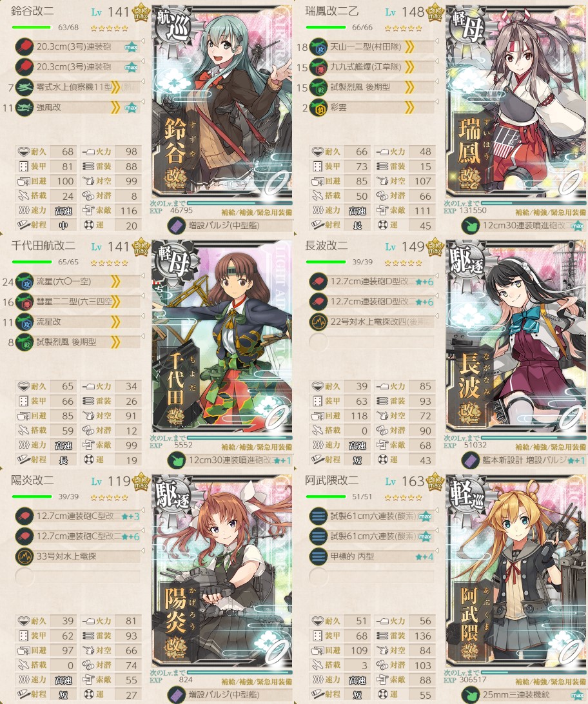Click 千代田航改二 green HP bar
588x704 pixels.
pos(32,262)
